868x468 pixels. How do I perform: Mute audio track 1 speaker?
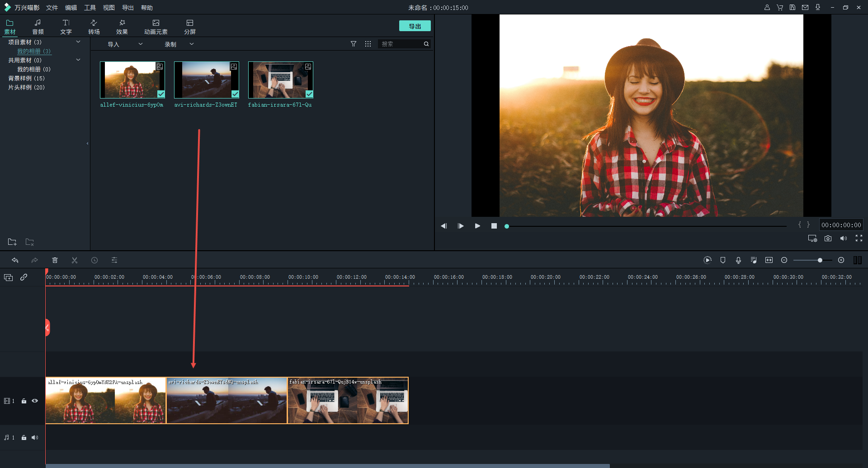coord(35,437)
